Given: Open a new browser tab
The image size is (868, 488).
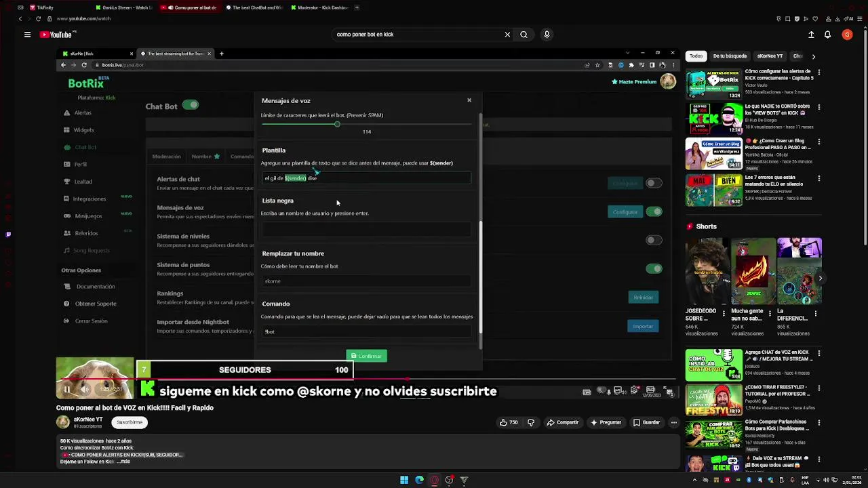Looking at the screenshot, I should tap(357, 7).
